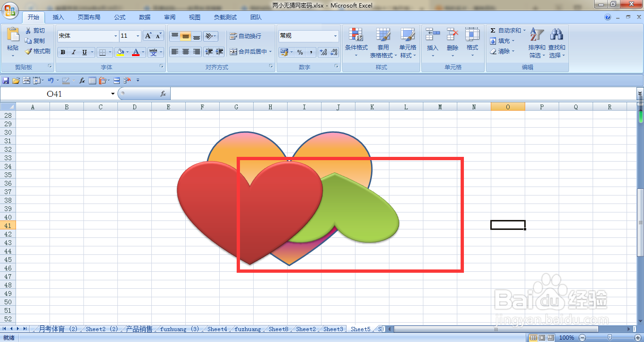Screen dimensions: 644x342
Task: Click the Copy (复制) button
Action: click(x=35, y=41)
